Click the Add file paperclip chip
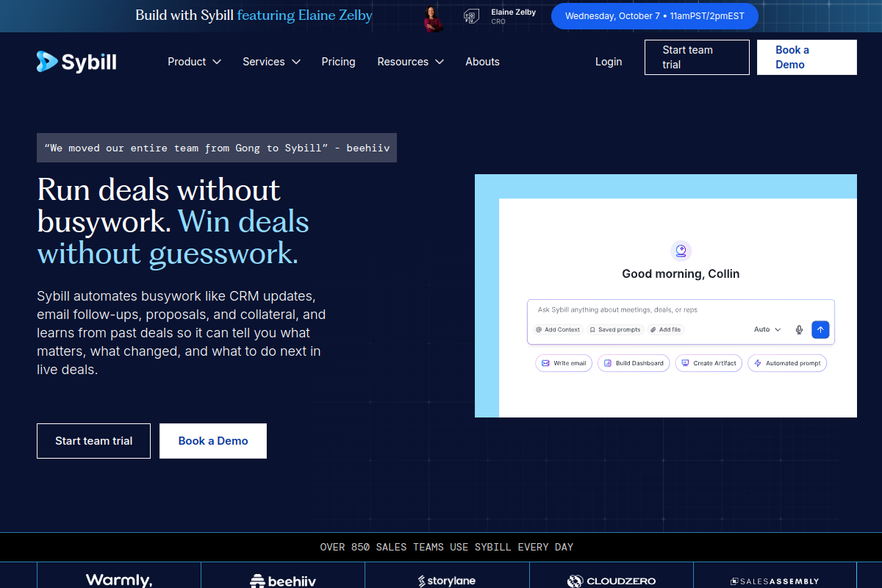This screenshot has height=588, width=882. point(666,330)
